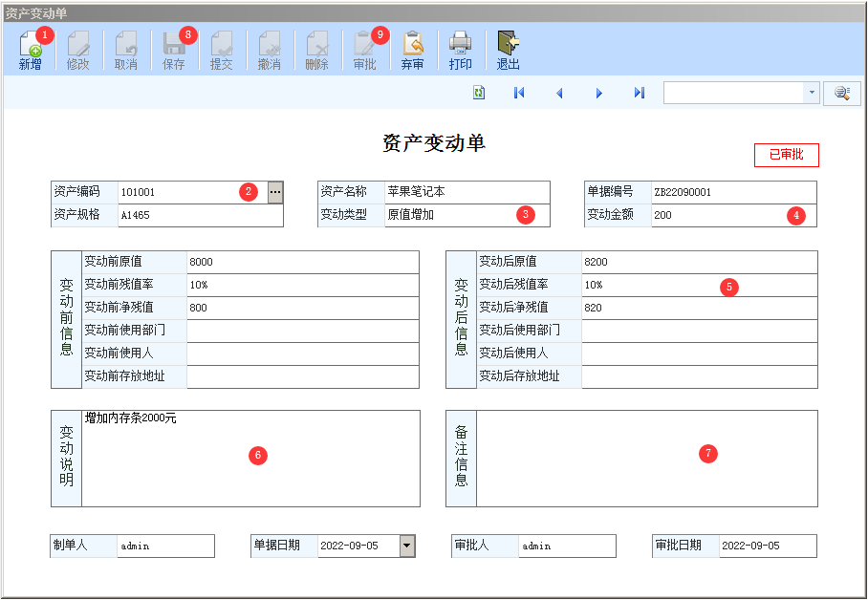Click the 审批 (Approve) toolbar button
The height and width of the screenshot is (600, 868).
click(364, 50)
